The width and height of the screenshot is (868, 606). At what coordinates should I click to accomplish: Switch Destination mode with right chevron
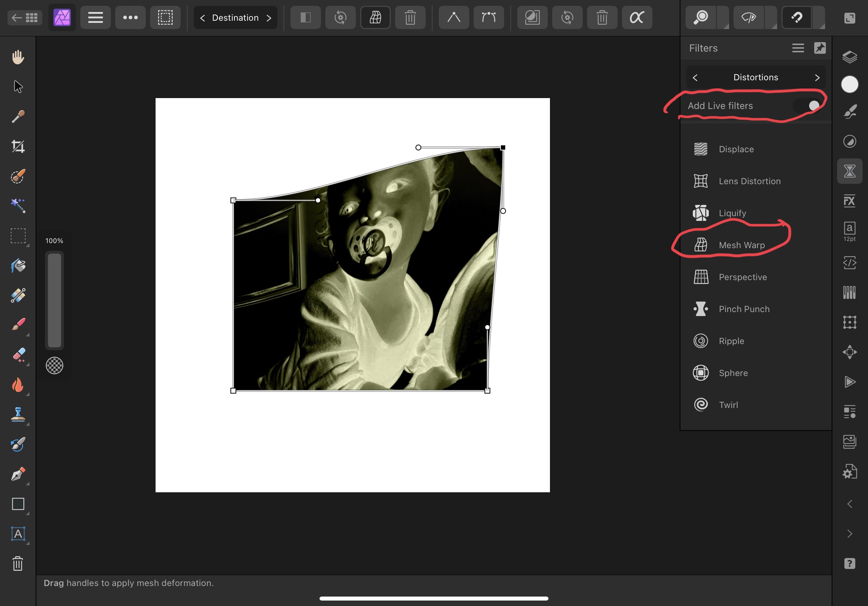pos(269,18)
